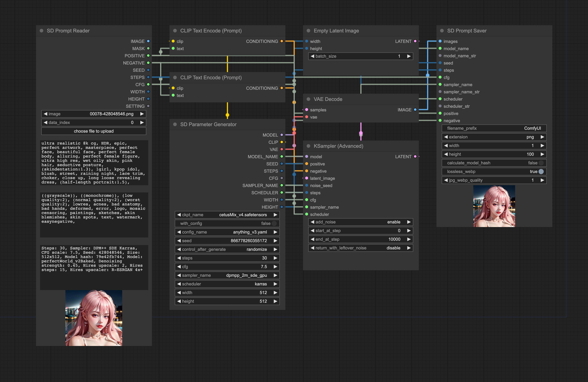This screenshot has width=588, height=382.
Task: Adjust the jpg_webp_quality slider field
Action: tap(494, 180)
